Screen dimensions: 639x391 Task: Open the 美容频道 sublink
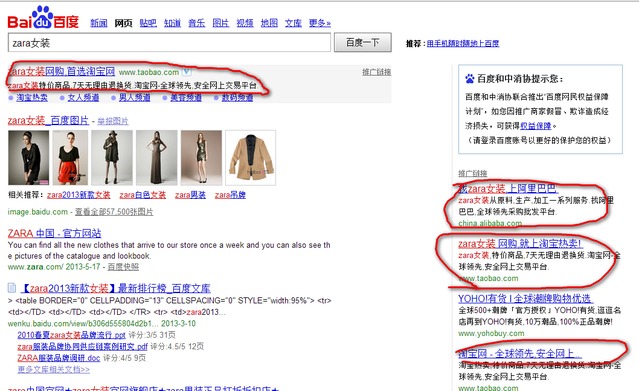(x=186, y=97)
